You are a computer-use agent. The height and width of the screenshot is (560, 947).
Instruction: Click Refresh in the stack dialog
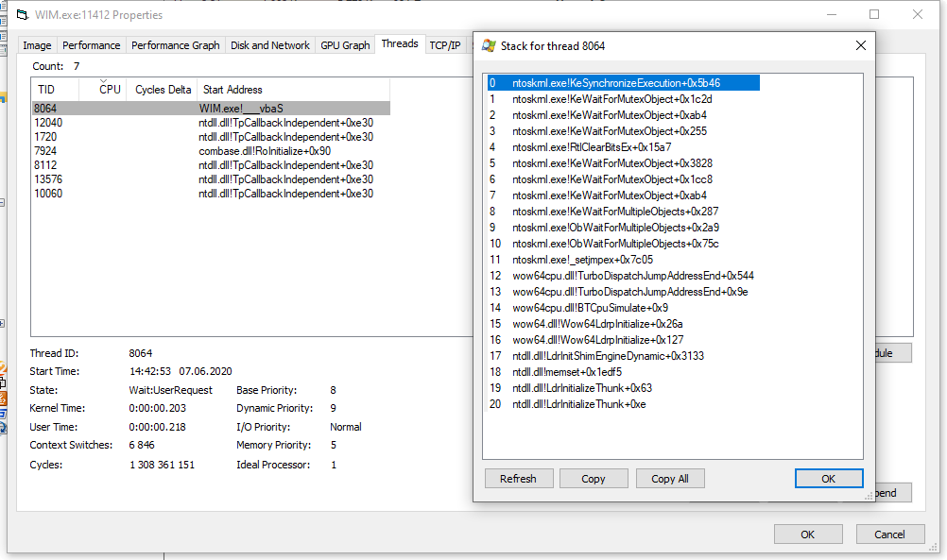tap(519, 479)
